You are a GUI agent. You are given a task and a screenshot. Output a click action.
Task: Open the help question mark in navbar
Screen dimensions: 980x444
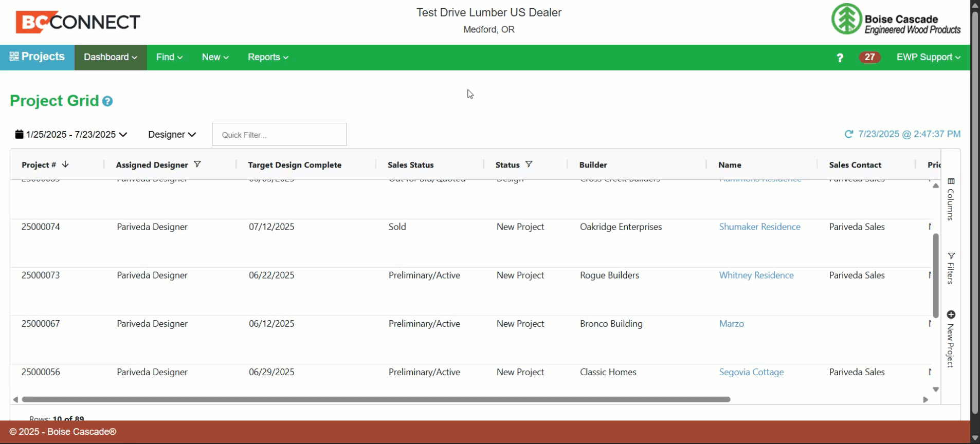(840, 58)
